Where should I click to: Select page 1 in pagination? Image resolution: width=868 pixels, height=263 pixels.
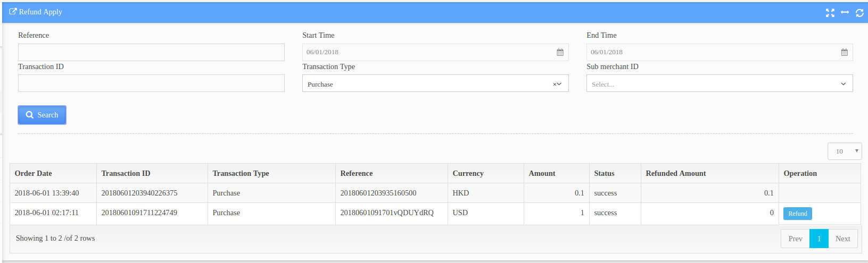pyautogui.click(x=819, y=239)
